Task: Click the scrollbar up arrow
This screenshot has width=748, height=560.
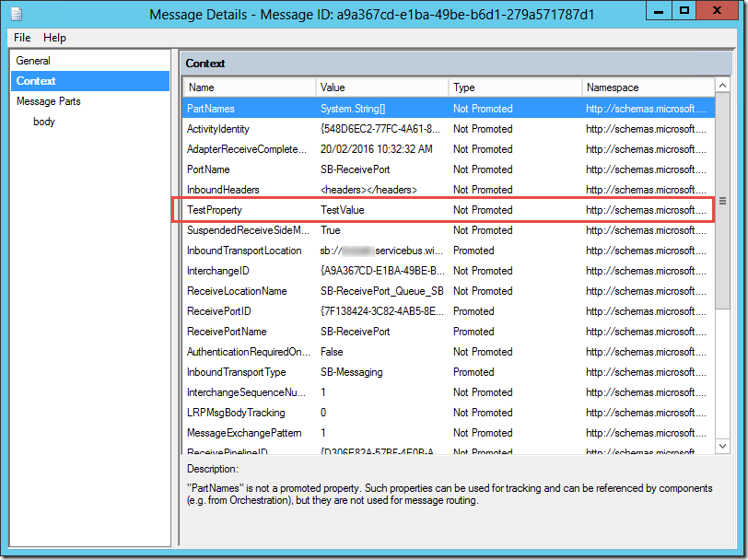Action: [723, 87]
